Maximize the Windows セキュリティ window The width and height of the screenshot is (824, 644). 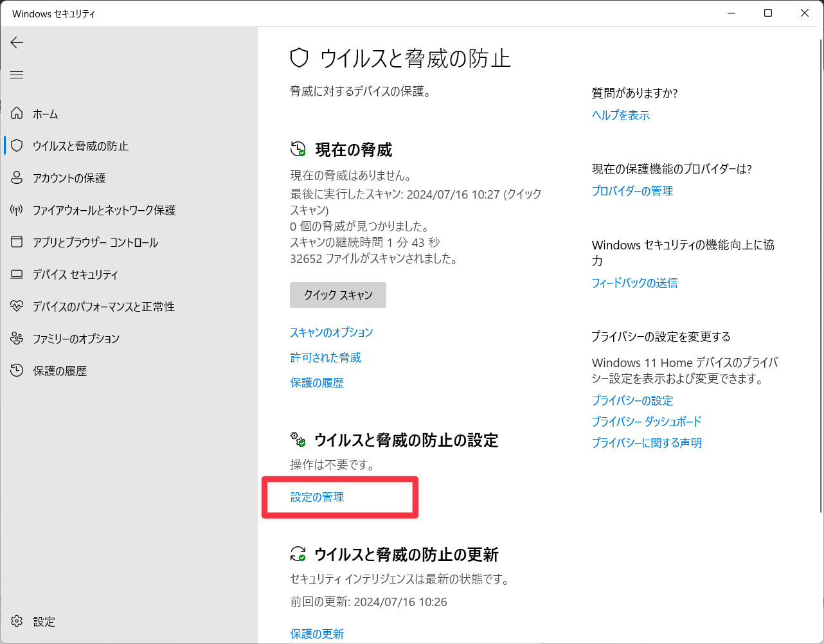[768, 13]
